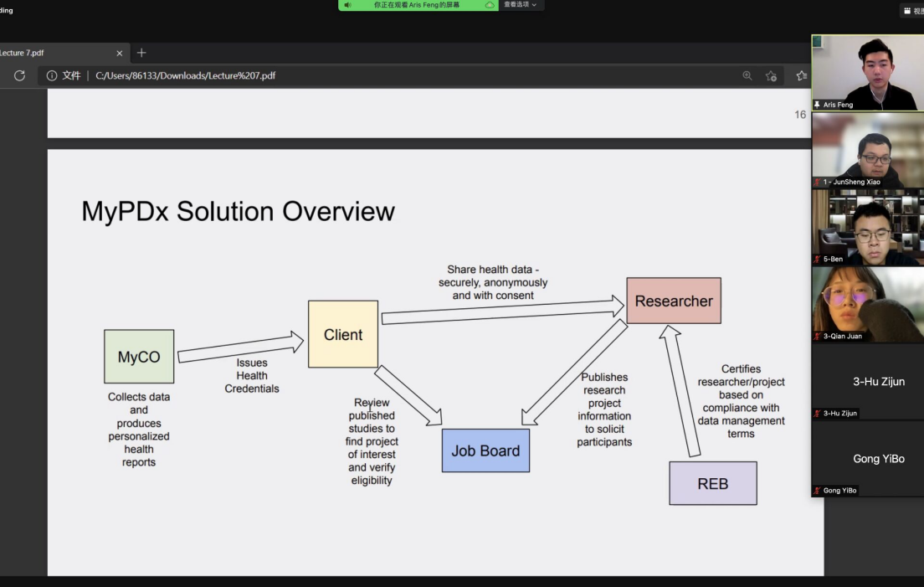Add this page to favorites with star-plus icon
924x587 pixels.
point(771,75)
